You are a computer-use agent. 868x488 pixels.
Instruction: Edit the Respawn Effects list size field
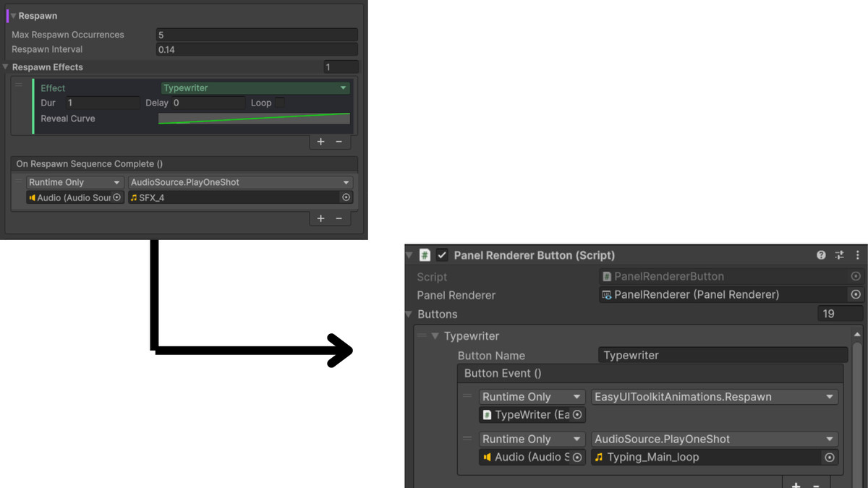[340, 67]
